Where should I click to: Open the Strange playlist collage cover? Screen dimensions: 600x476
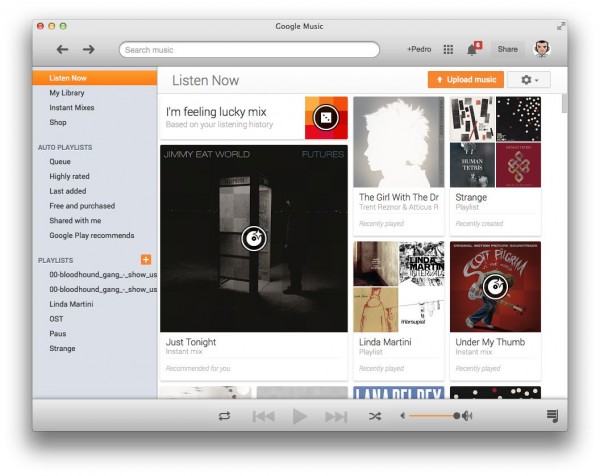[496, 142]
